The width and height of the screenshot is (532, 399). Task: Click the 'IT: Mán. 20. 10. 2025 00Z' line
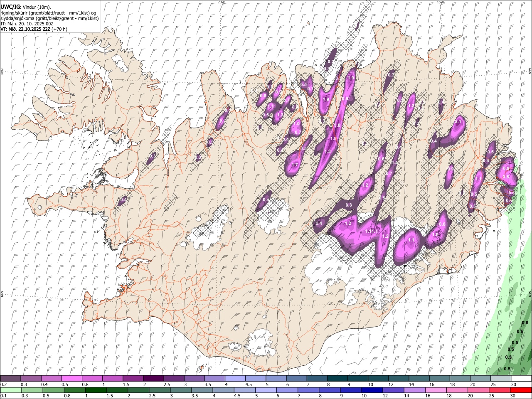[x=27, y=24]
